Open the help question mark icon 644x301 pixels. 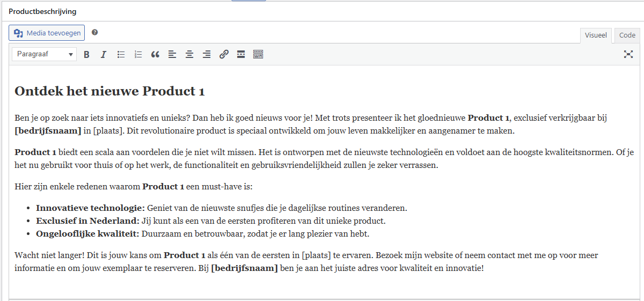95,32
